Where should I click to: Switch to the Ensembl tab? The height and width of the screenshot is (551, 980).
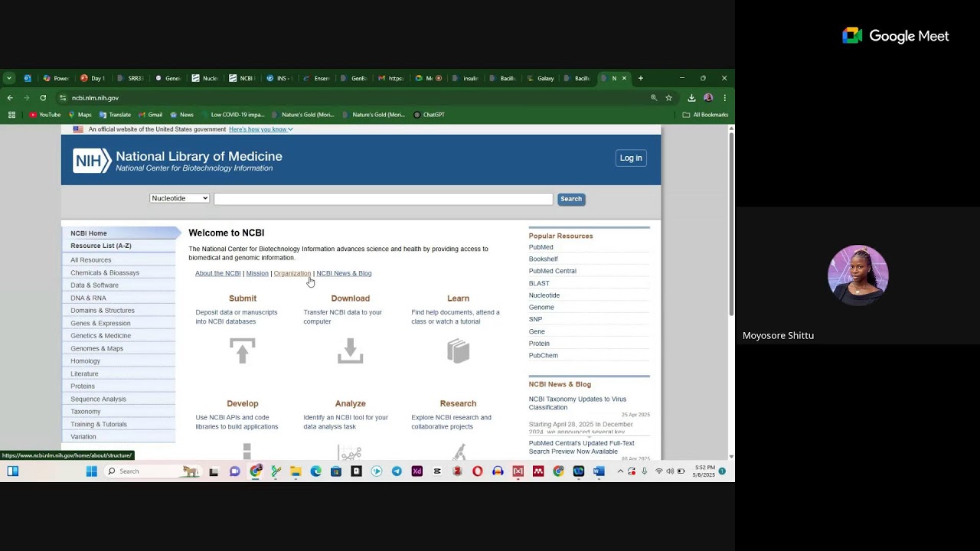click(x=317, y=78)
